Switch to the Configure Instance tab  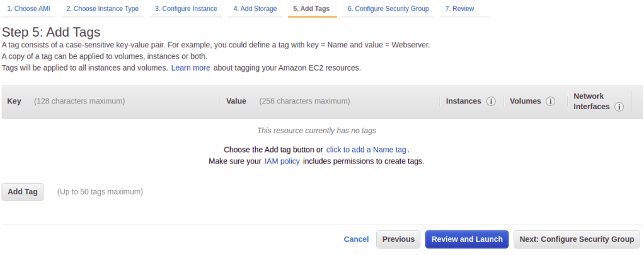click(186, 9)
